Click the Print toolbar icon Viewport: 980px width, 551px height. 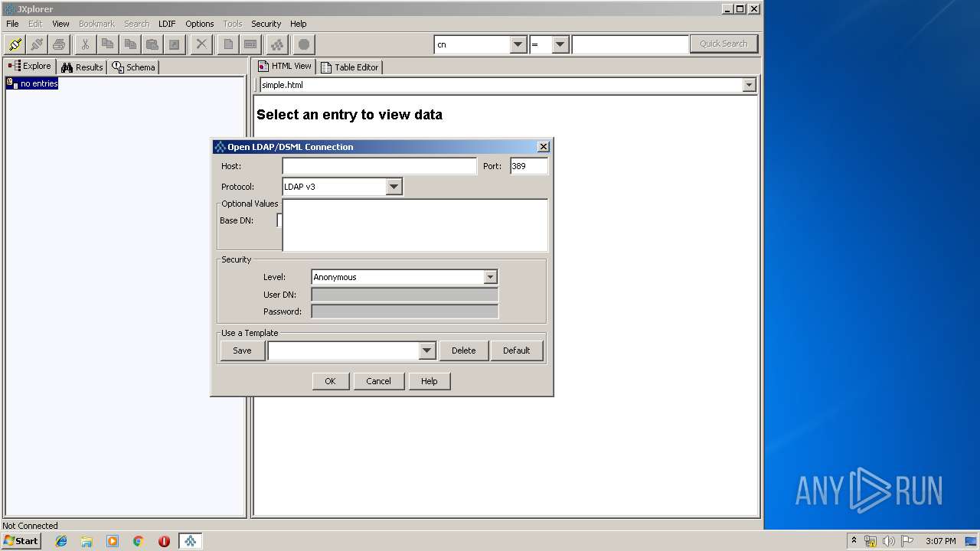click(59, 44)
